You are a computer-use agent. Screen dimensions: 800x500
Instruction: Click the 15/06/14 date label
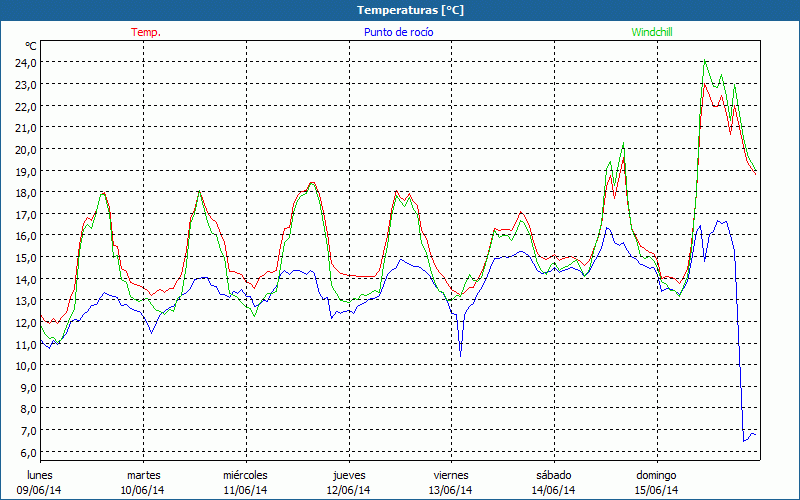(656, 490)
